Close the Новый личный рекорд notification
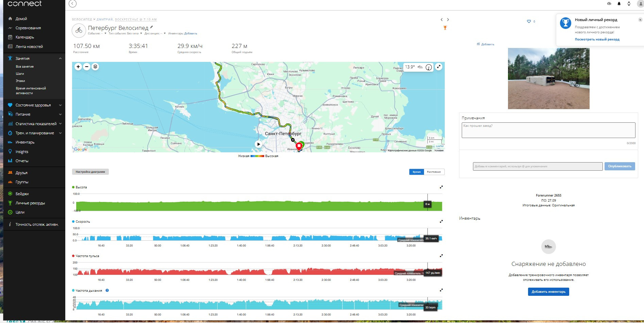 tap(640, 20)
